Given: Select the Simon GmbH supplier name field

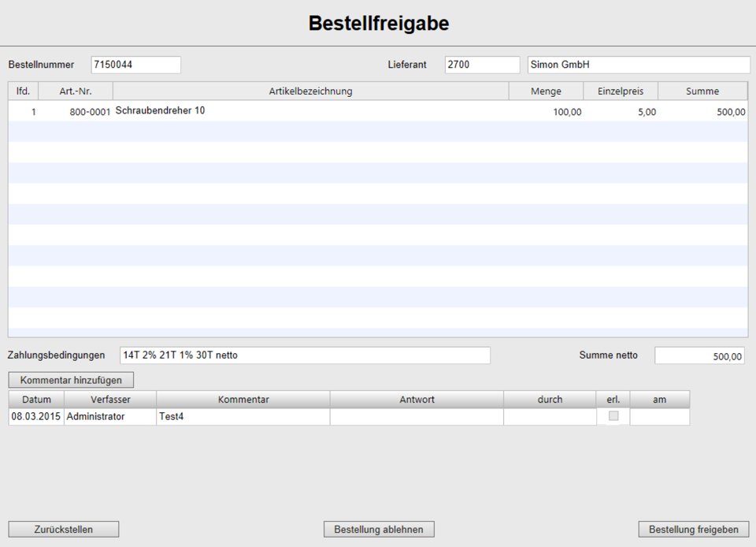Looking at the screenshot, I should 639,65.
